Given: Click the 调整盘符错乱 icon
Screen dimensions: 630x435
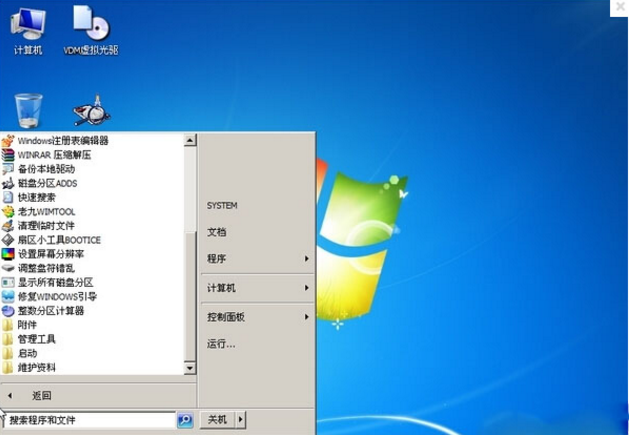Looking at the screenshot, I should (x=8, y=268).
